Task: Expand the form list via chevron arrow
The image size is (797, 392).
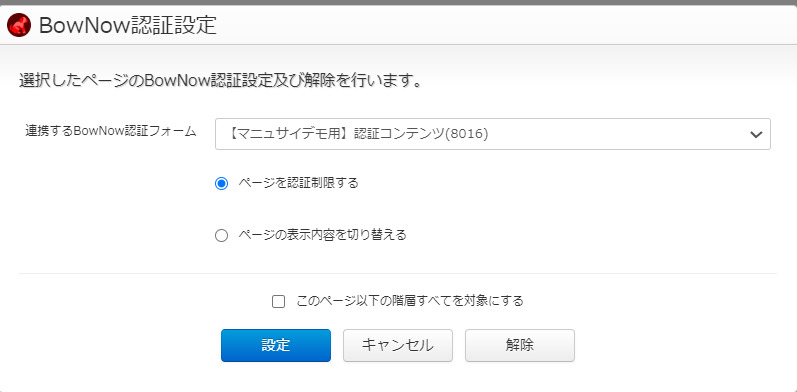Action: pos(756,135)
